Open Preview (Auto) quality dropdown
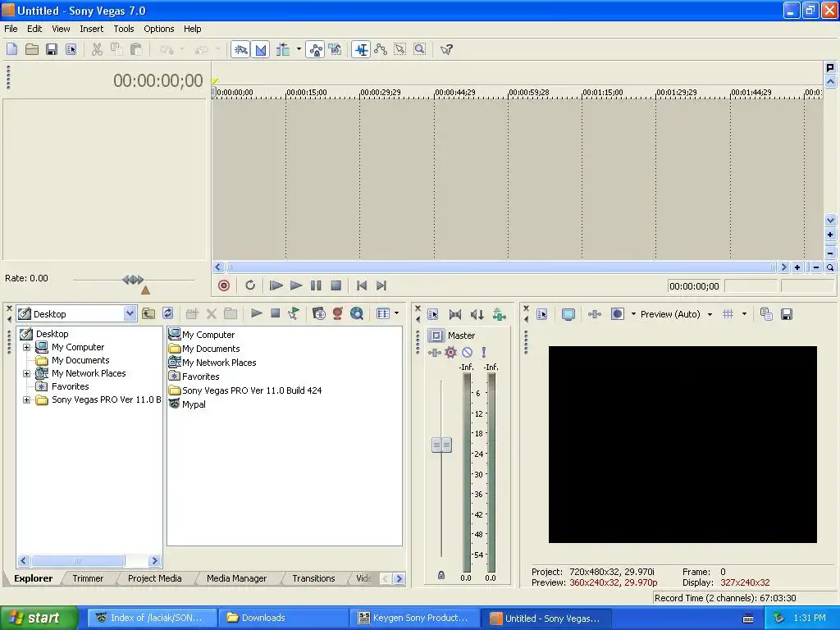840x630 pixels. pyautogui.click(x=710, y=314)
